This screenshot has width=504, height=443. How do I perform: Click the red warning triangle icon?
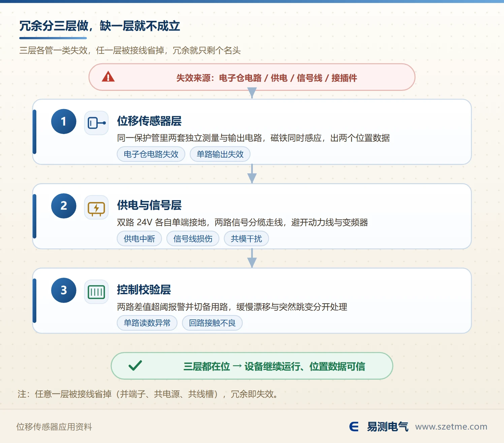click(108, 77)
